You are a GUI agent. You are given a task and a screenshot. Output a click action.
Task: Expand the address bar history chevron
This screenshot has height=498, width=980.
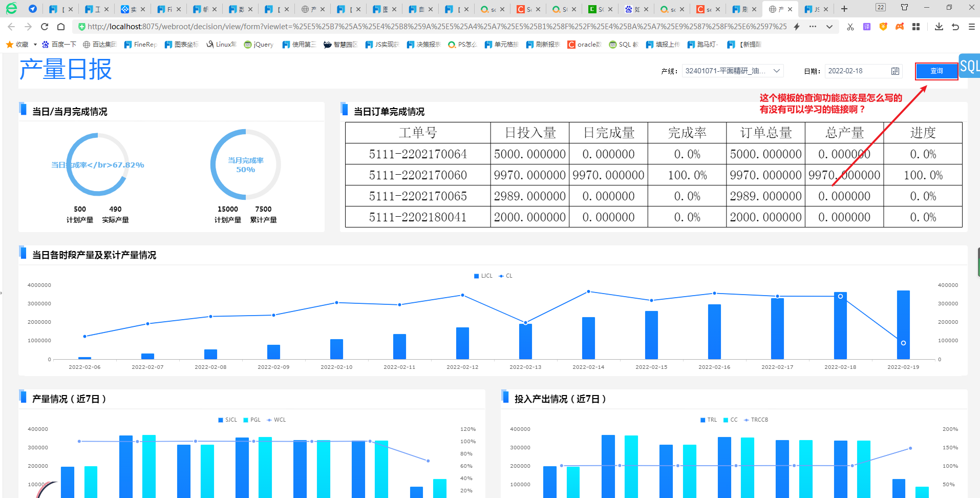pos(829,27)
